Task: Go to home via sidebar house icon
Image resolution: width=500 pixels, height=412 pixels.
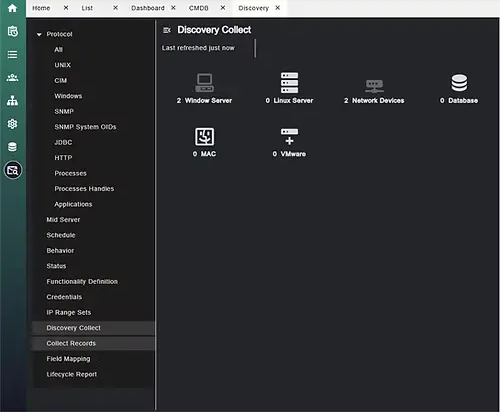Action: [x=12, y=8]
